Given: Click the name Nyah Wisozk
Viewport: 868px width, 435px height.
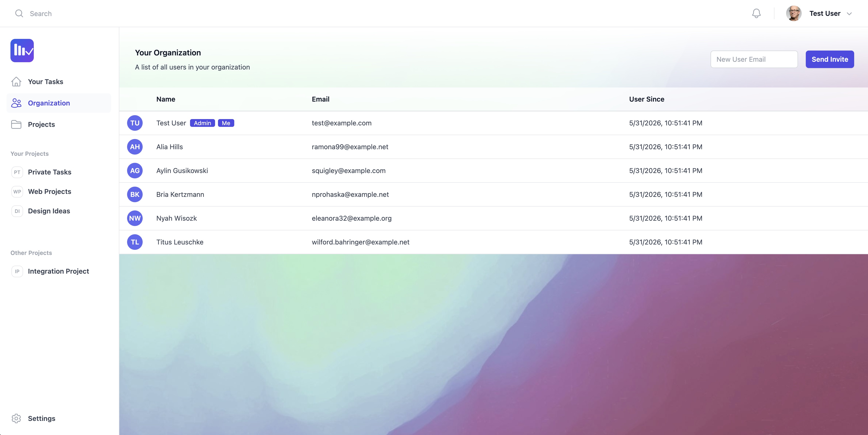Looking at the screenshot, I should 177,218.
